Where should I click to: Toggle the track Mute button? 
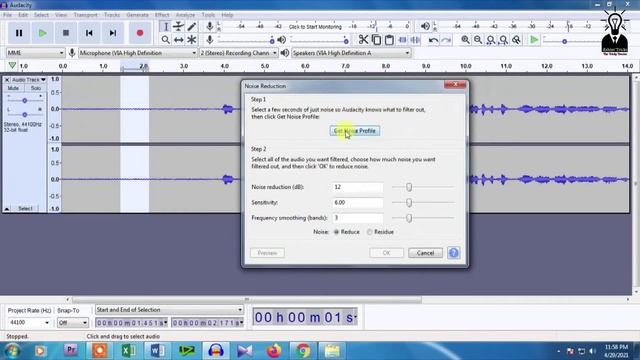click(13, 88)
